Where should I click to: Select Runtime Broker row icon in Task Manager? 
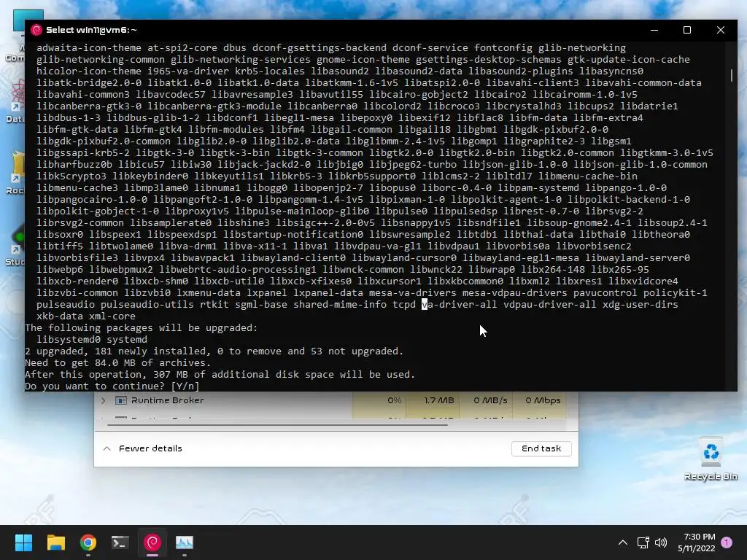(121, 400)
